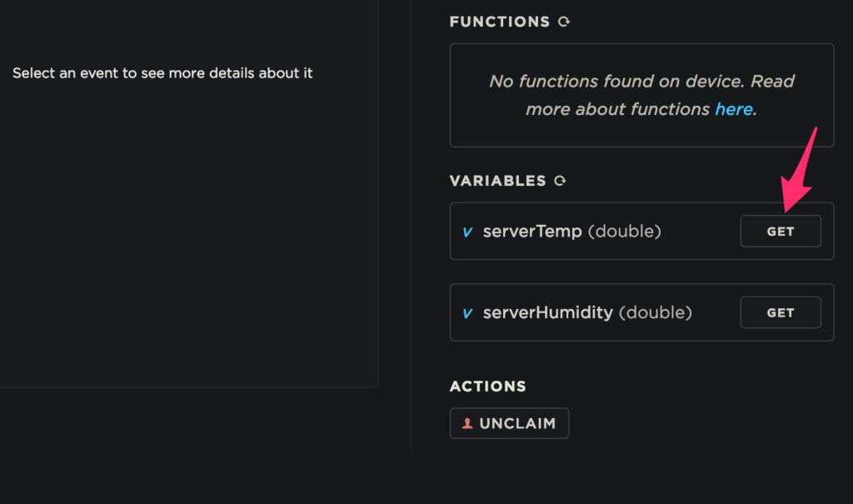Screen dimensions: 853x504
Task: Refresh the Variables list
Action: click(561, 181)
